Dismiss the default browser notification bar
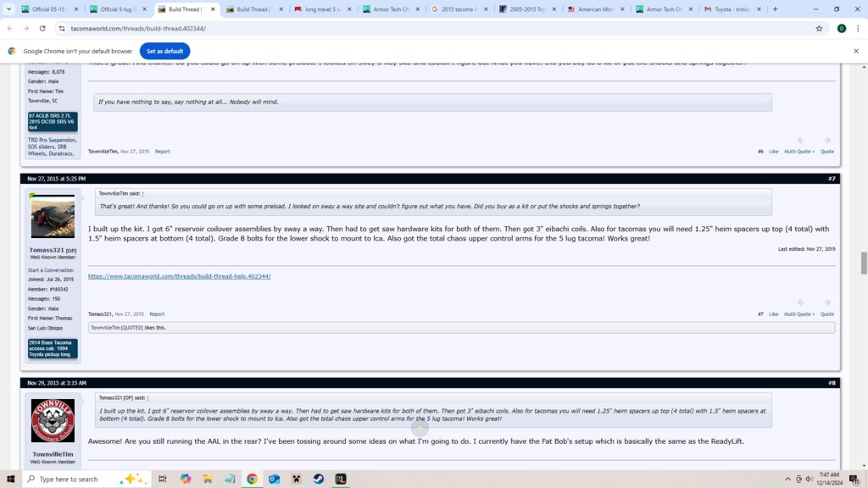868x488 pixels. pos(856,51)
